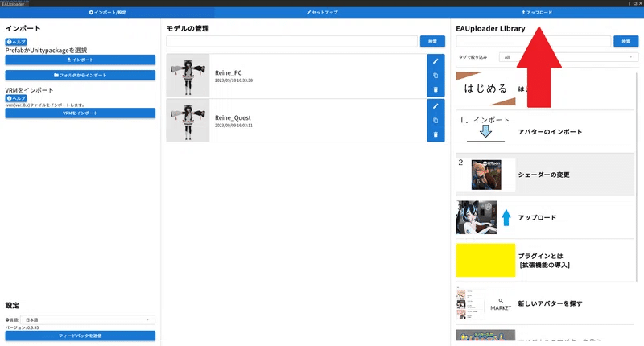644x346 pixels.
Task: Select the Reine_Quest avatar thumbnail
Action: 188,121
